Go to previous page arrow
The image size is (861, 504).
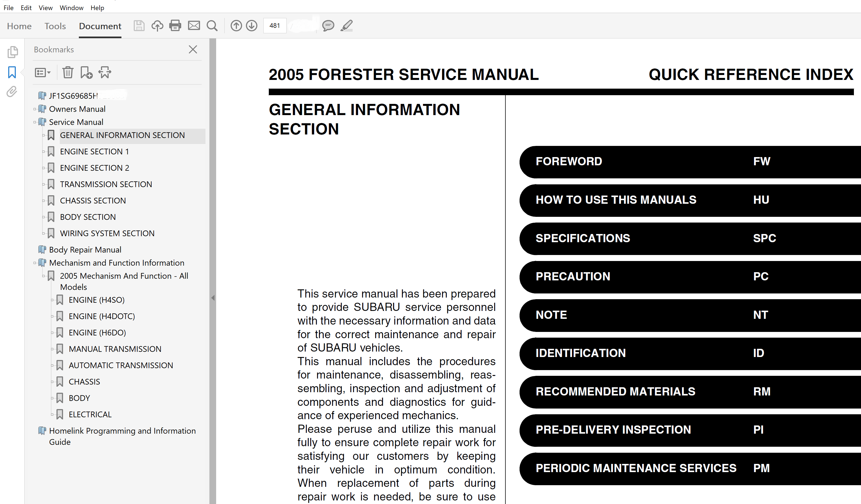tap(236, 26)
